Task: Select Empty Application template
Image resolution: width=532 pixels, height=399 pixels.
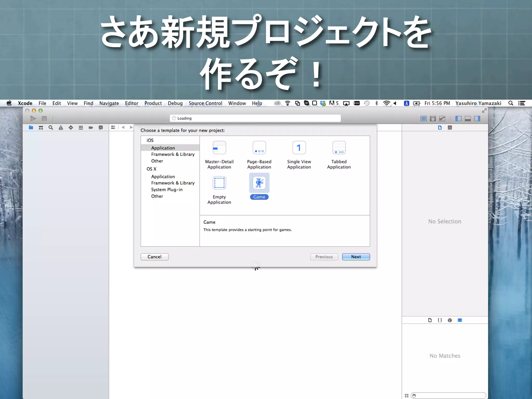Action: [x=219, y=190]
